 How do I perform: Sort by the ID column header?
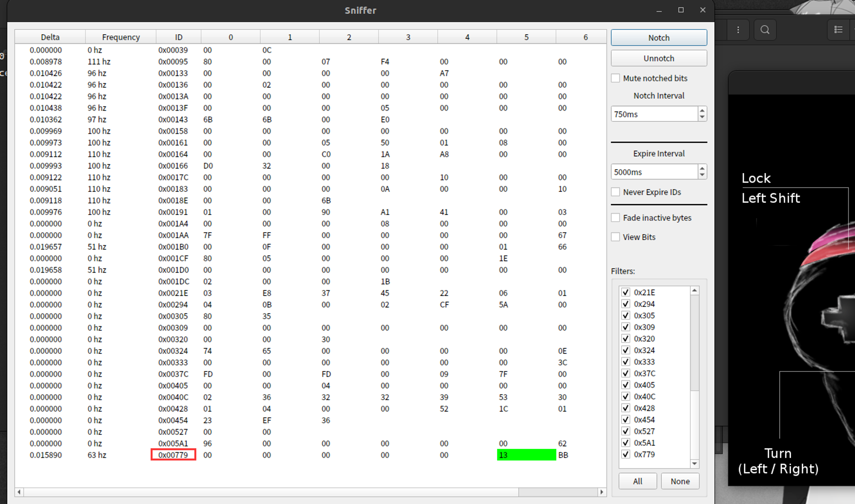179,37
